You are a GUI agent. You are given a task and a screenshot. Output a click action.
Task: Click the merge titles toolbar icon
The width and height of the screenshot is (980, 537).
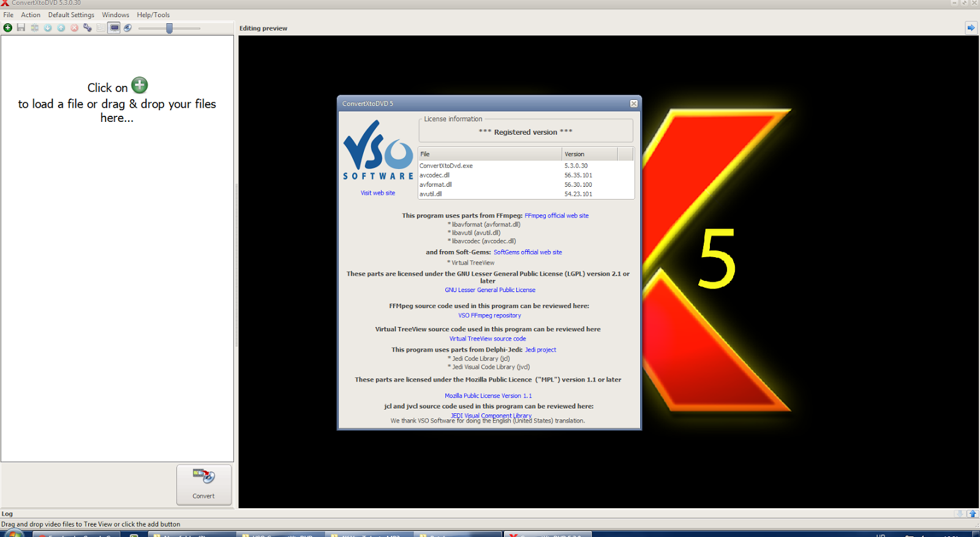coord(34,28)
